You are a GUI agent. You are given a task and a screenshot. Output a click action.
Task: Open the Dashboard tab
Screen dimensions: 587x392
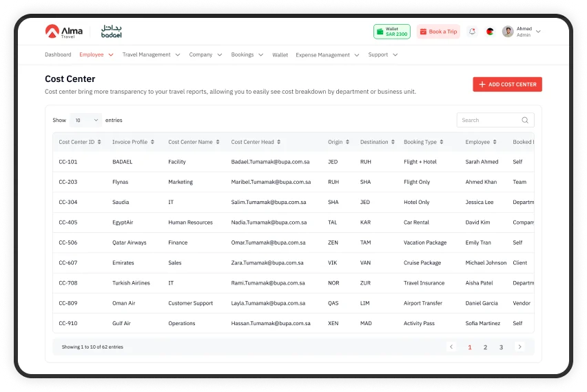click(x=58, y=54)
